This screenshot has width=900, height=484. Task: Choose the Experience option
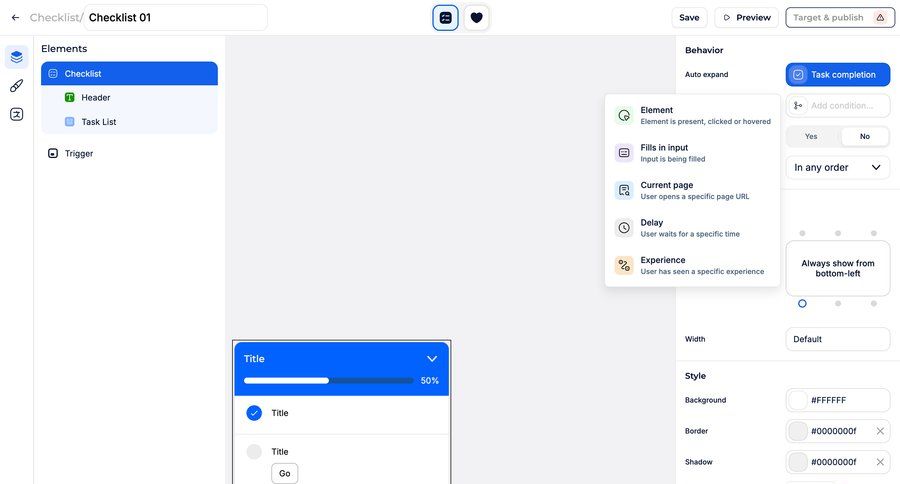tap(692, 265)
